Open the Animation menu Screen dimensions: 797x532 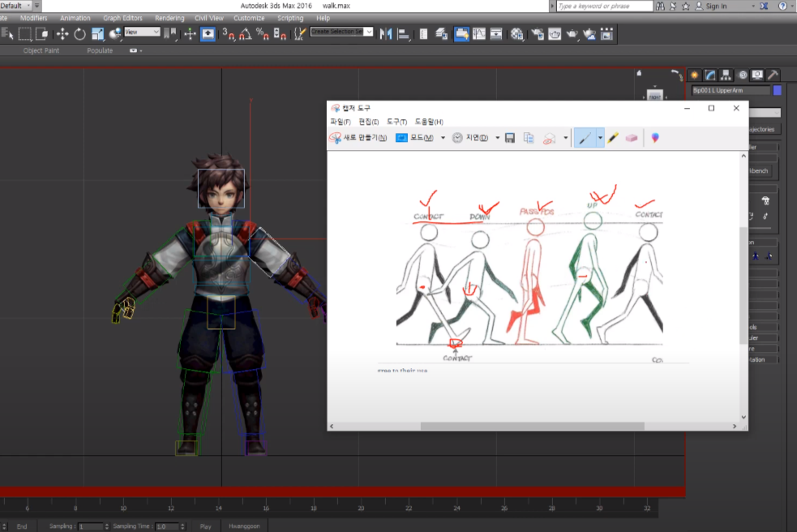pos(75,18)
